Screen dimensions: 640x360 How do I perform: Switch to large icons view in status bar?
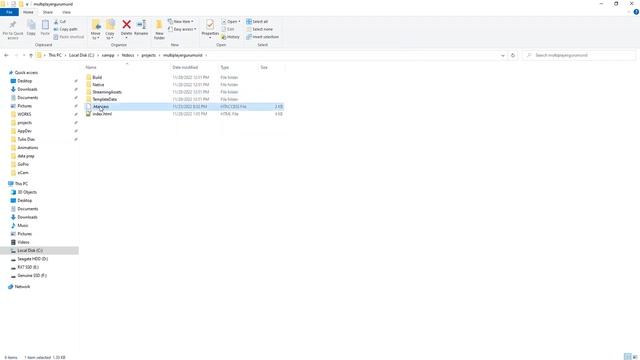tap(635, 357)
